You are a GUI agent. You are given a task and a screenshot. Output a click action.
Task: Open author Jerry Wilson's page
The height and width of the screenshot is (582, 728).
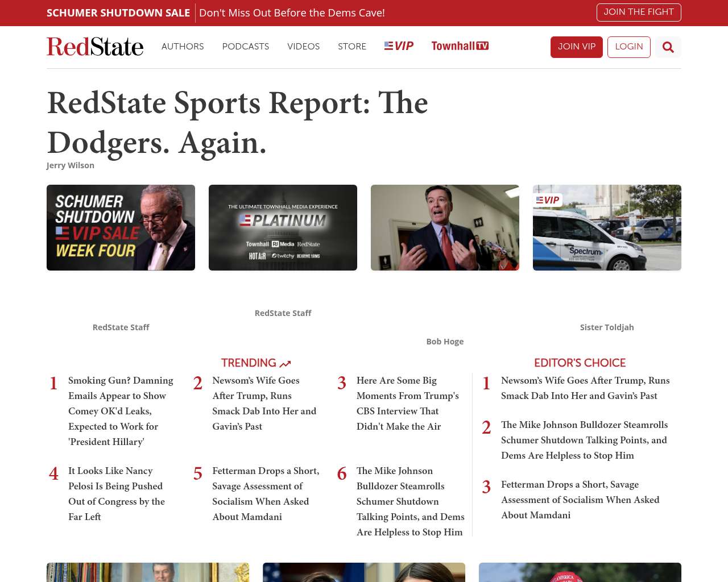pyautogui.click(x=71, y=165)
